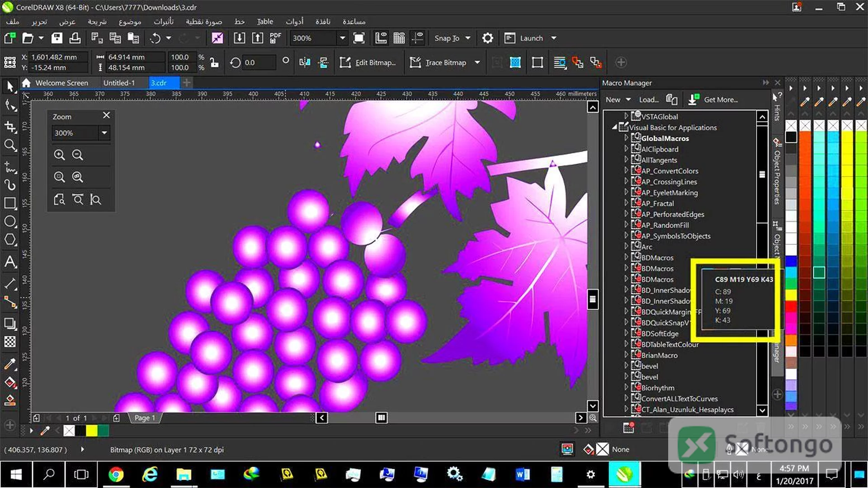Open the Trace Bitmap dropdown arrow
This screenshot has height=488, width=868.
(x=477, y=63)
